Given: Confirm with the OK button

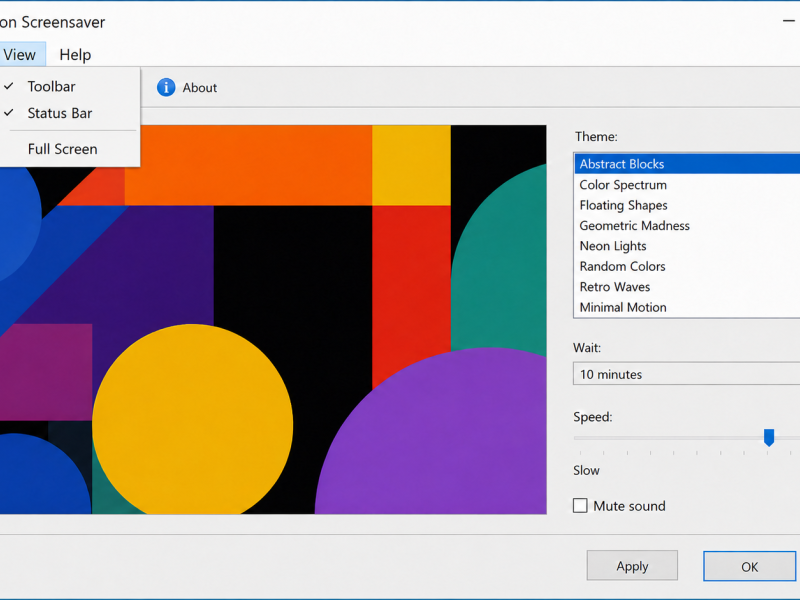Looking at the screenshot, I should [749, 566].
